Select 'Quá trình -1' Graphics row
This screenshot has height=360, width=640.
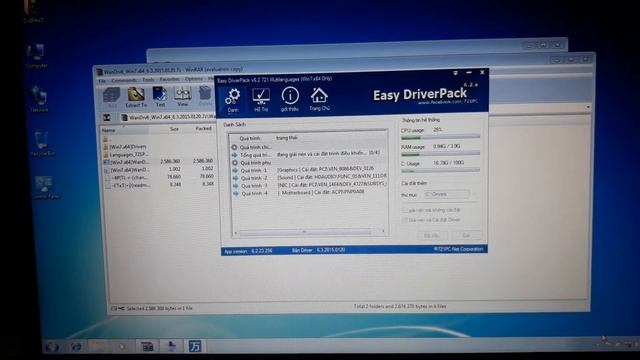point(308,170)
